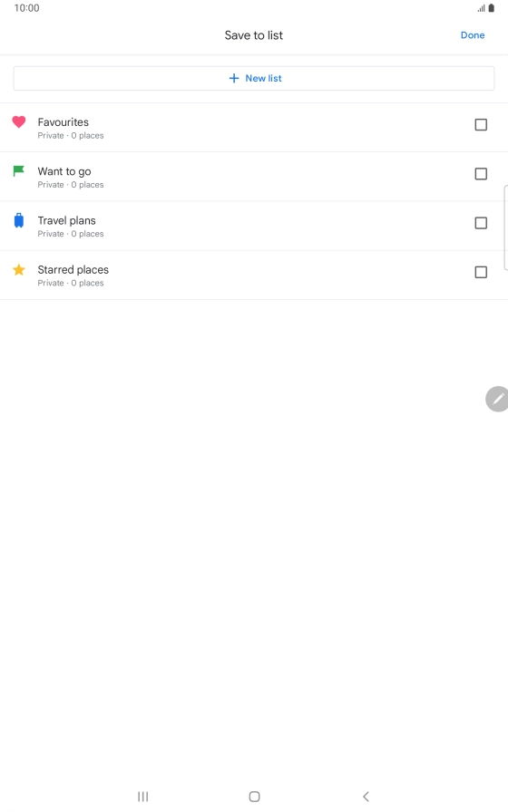Open recent apps from navigation bar
Screen dimensions: 508x812
coord(143,797)
